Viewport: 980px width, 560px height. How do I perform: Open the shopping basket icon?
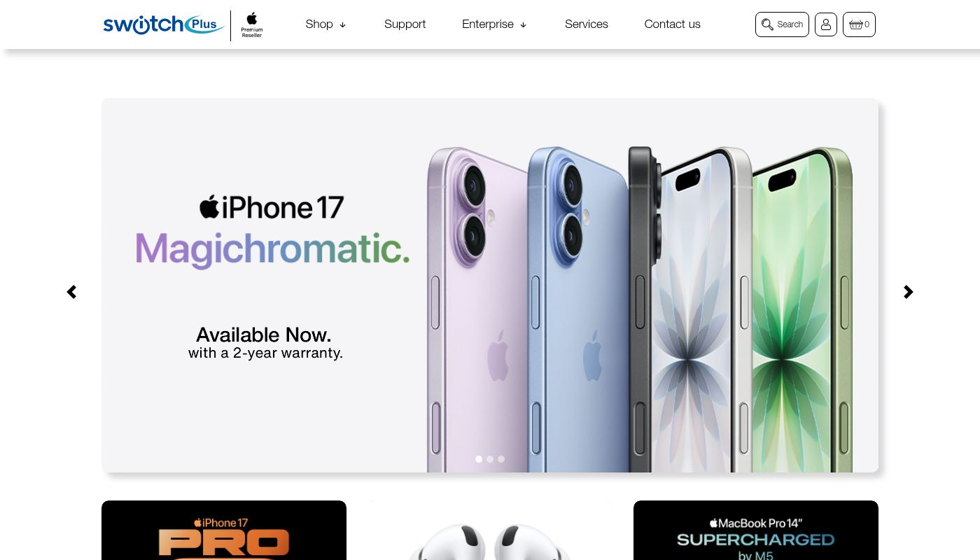click(859, 24)
